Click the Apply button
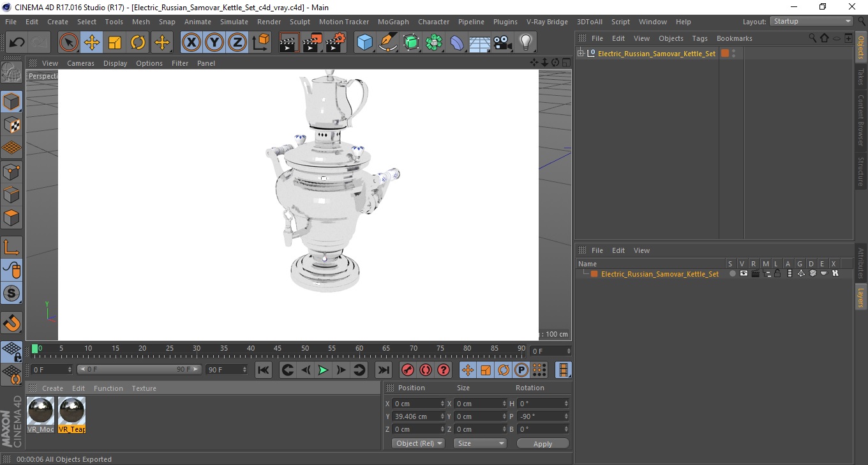This screenshot has height=465, width=868. tap(542, 443)
